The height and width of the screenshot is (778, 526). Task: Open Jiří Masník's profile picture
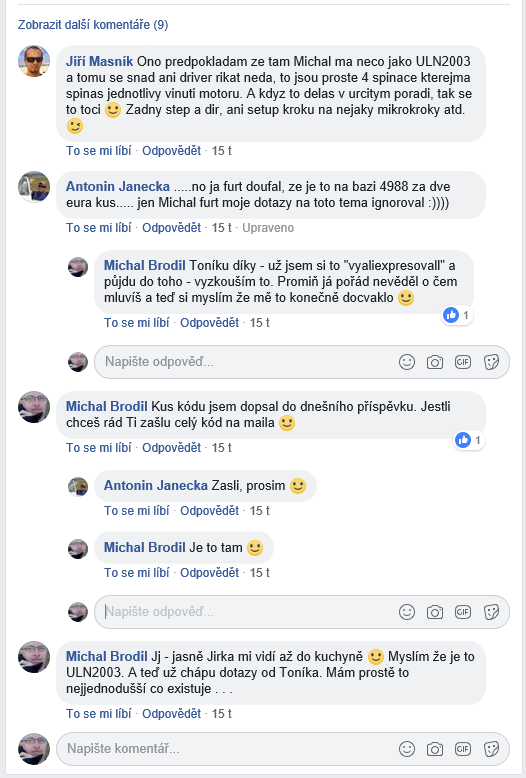point(34,61)
